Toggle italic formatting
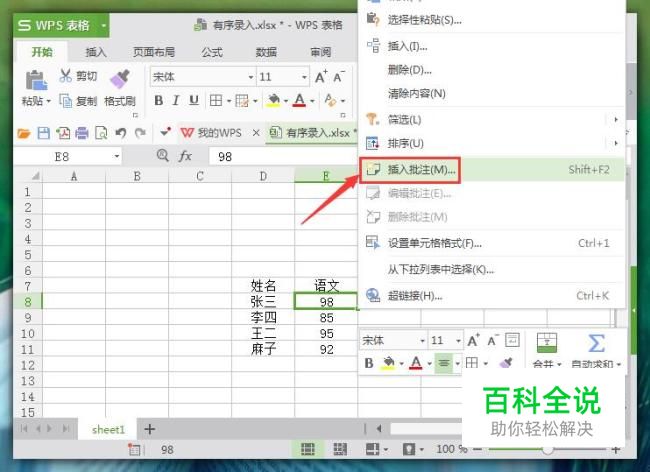This screenshot has height=472, width=650. pyautogui.click(x=176, y=100)
